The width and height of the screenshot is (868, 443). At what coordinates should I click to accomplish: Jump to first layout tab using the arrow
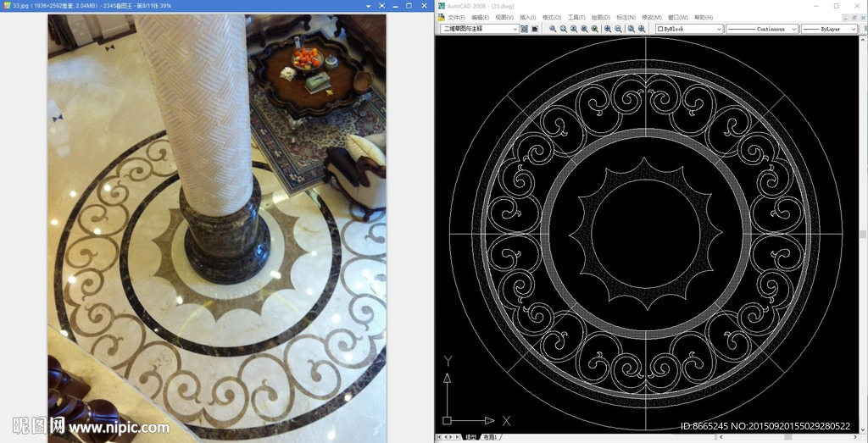(x=438, y=437)
